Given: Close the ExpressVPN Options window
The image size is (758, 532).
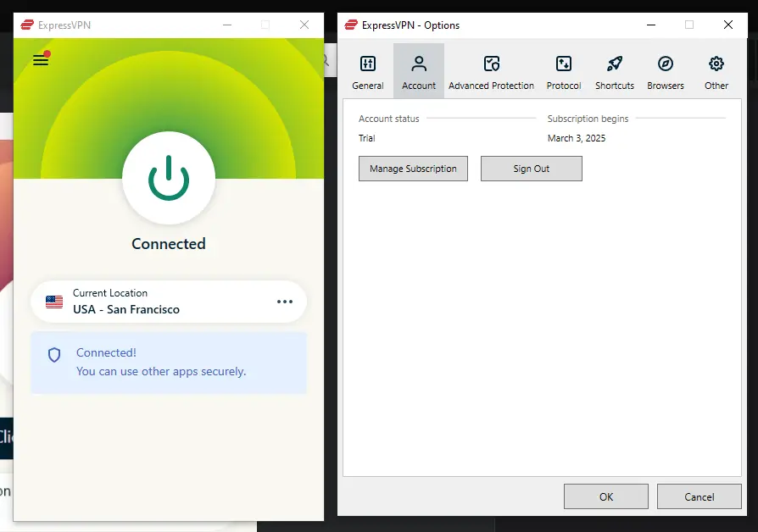Looking at the screenshot, I should coord(728,25).
